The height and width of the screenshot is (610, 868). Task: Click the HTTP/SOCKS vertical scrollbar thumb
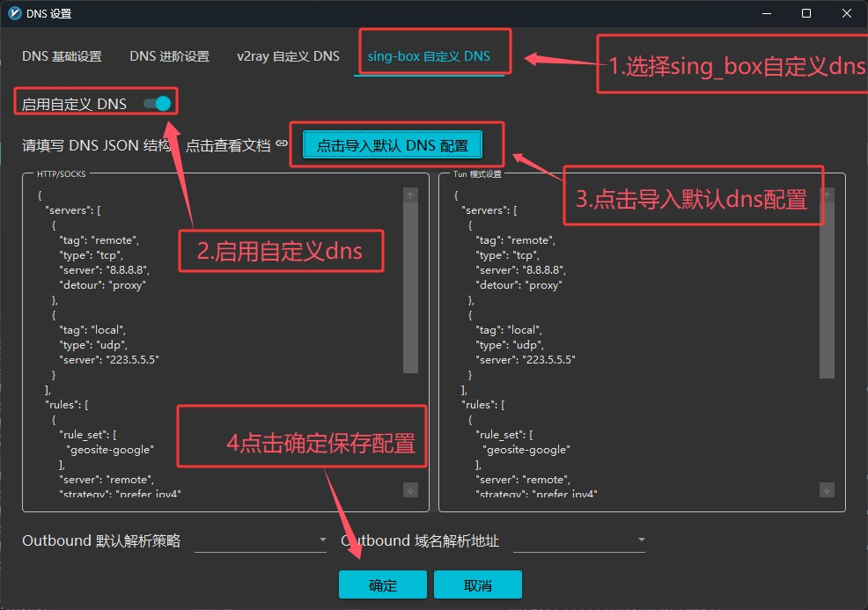[x=410, y=288]
